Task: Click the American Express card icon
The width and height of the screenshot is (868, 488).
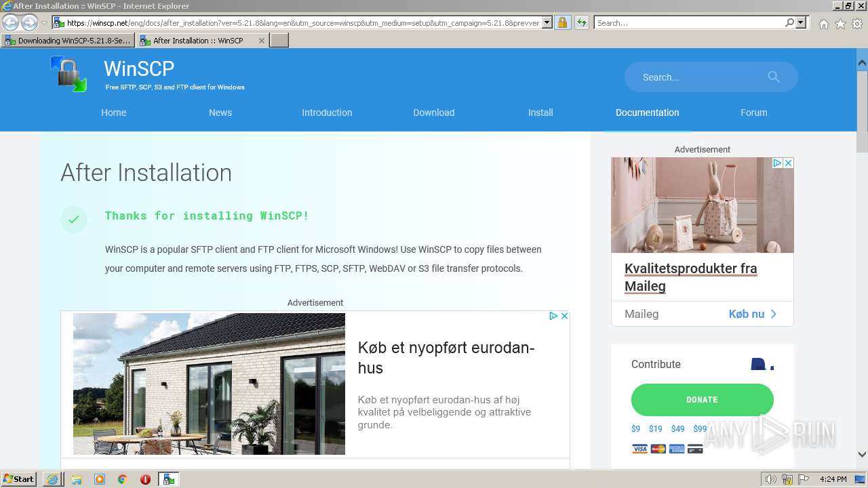Action: (676, 449)
